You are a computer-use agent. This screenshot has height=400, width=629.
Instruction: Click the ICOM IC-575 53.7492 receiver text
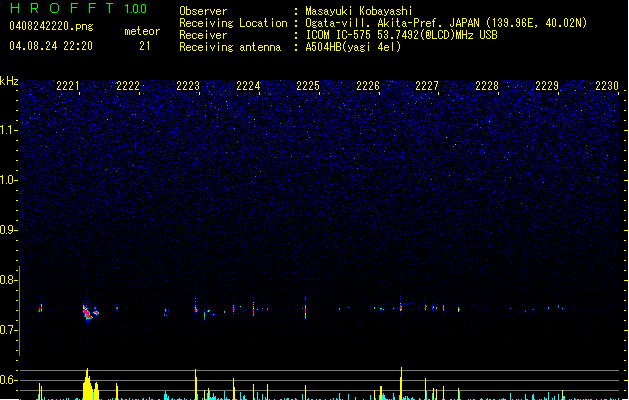tap(401, 35)
